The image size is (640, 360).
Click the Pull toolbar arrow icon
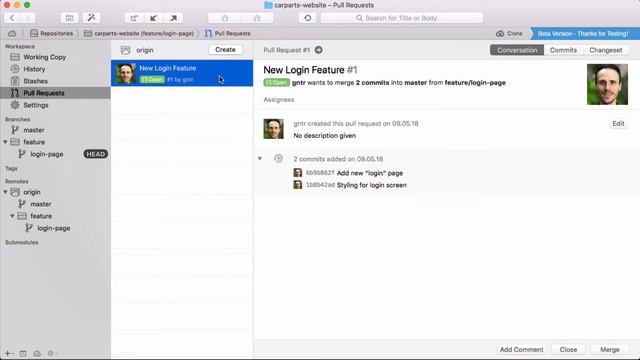pos(153,18)
